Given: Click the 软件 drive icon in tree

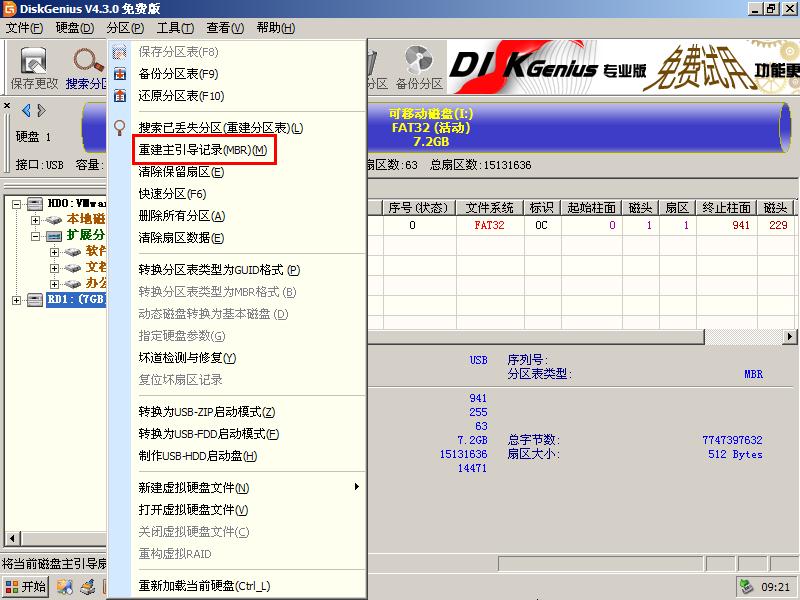Looking at the screenshot, I should point(72,252).
